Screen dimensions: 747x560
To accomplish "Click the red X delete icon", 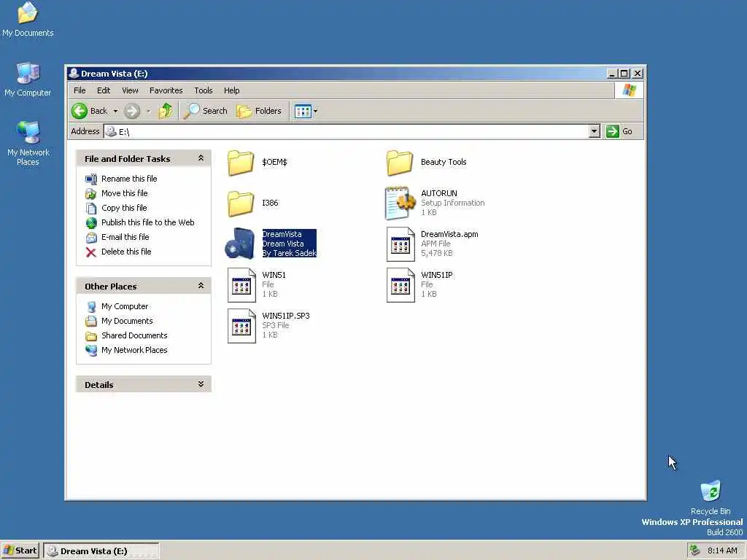I will point(91,252).
